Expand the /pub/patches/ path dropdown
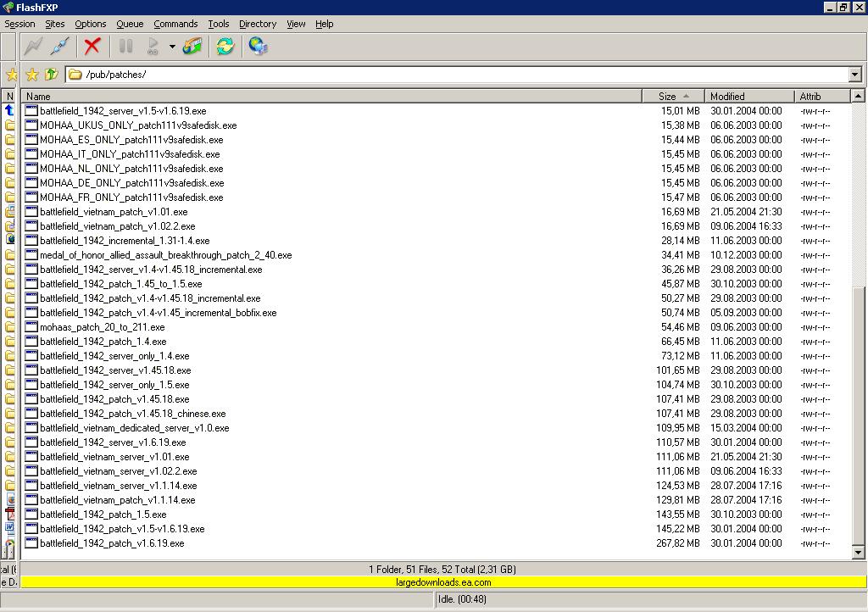Screen dimensions: 868x612 (x=855, y=74)
